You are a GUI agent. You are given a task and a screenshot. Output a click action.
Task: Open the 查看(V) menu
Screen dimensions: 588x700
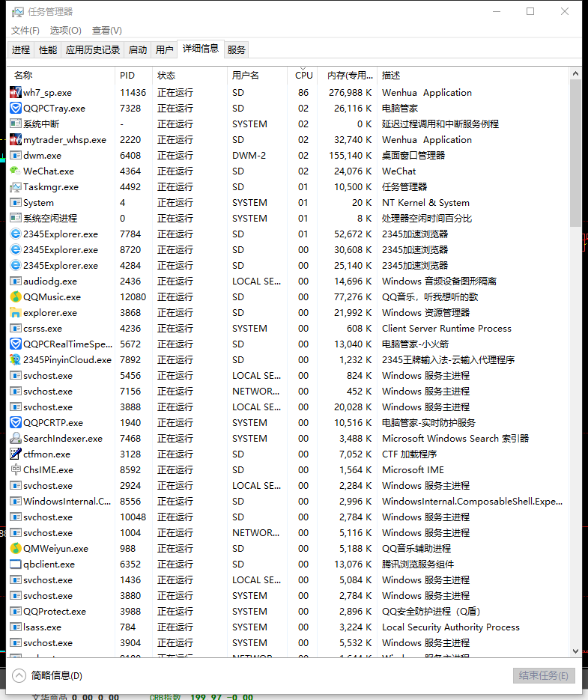point(106,30)
